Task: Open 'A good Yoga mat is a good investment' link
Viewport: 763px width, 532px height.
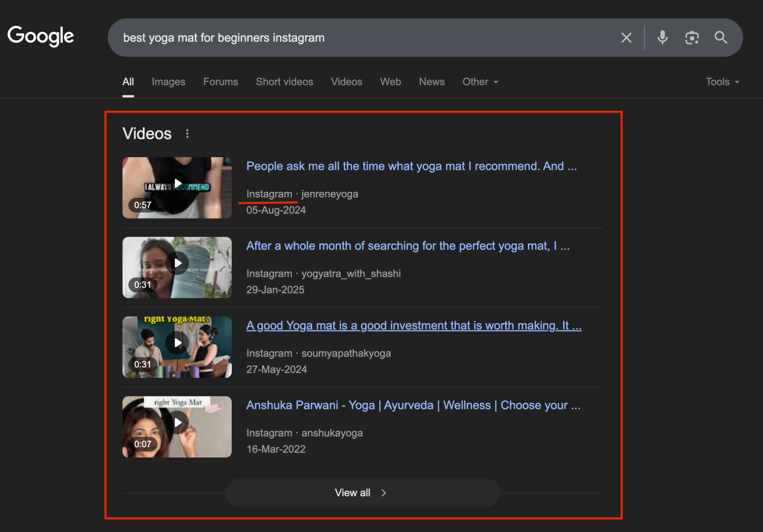Action: (x=414, y=326)
